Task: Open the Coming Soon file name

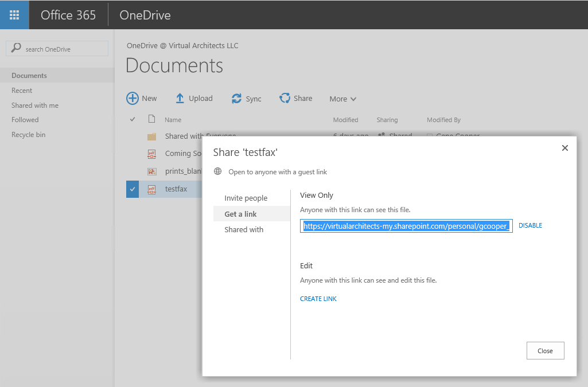Action: (x=183, y=154)
